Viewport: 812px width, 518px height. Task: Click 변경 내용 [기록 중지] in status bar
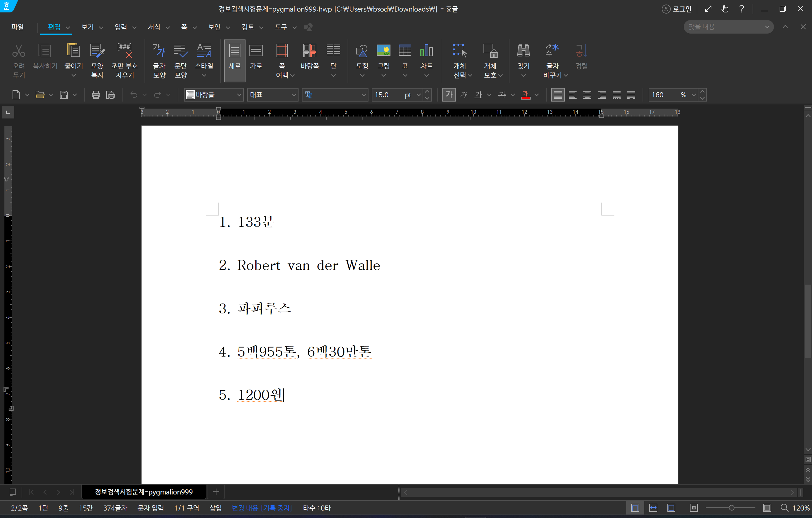coord(262,508)
